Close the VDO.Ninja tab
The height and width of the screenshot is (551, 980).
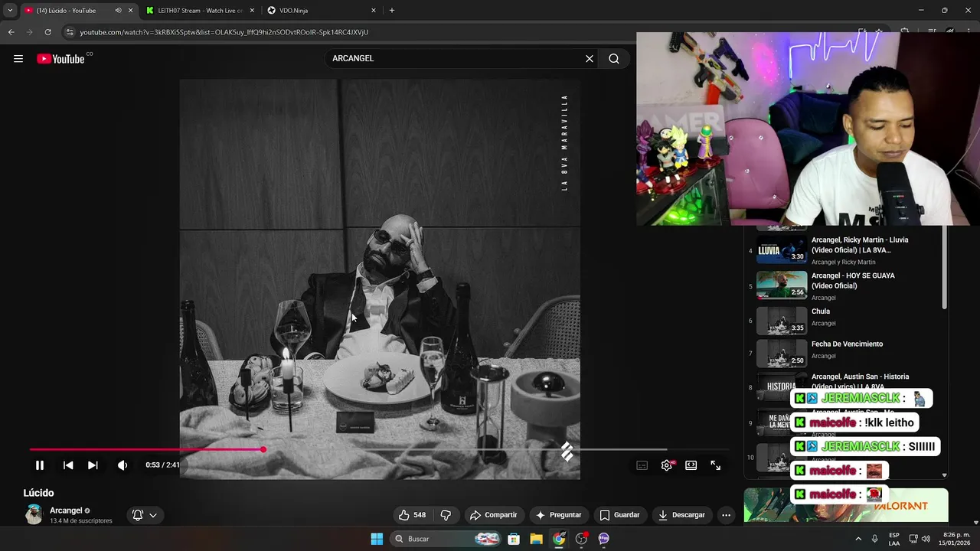point(374,11)
